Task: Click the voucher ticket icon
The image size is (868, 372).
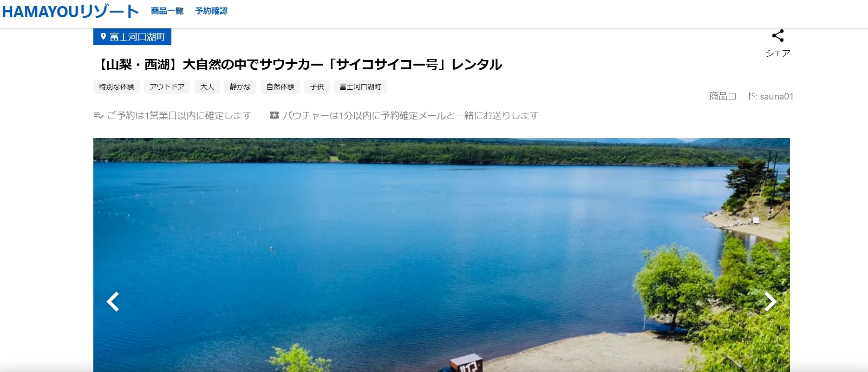Action: click(274, 115)
